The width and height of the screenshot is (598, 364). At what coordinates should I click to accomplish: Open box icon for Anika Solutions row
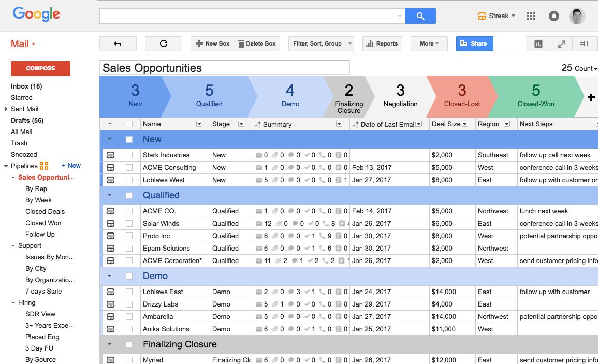coord(111,329)
